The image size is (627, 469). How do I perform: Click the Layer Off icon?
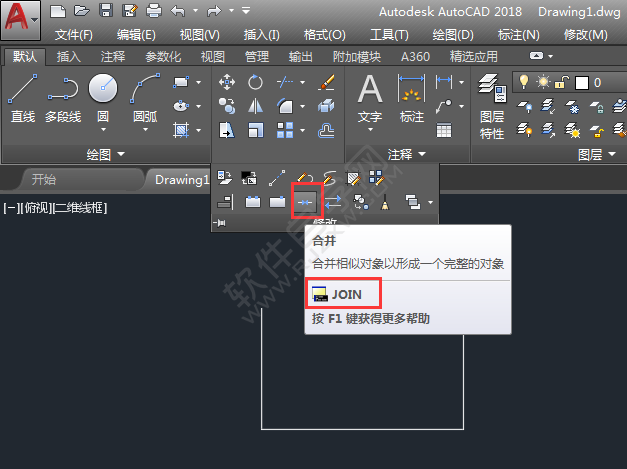pos(525,107)
